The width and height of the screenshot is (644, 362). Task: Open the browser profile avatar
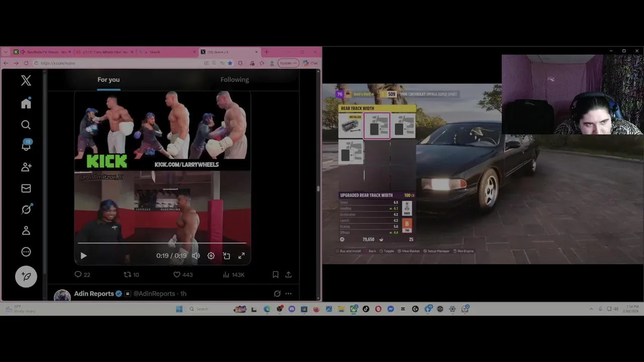click(x=272, y=63)
